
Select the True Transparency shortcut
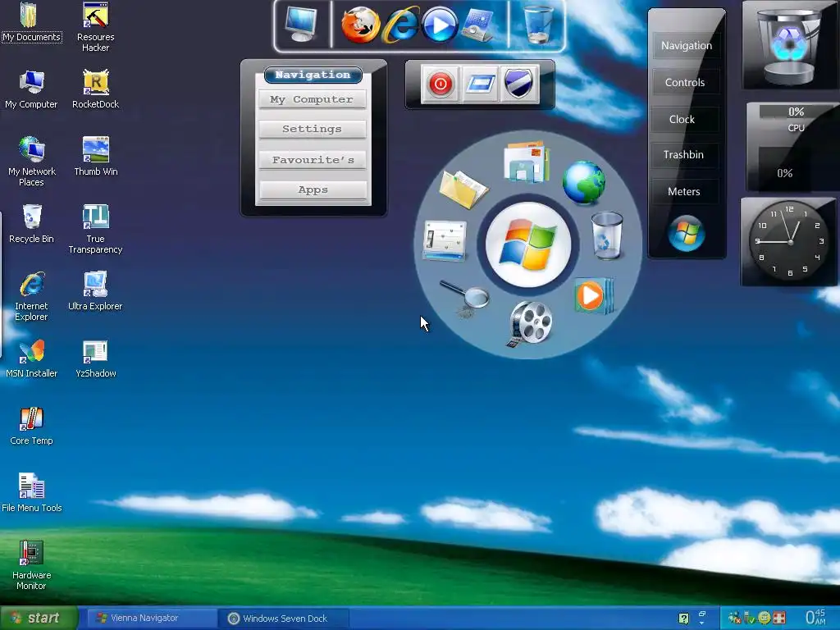click(95, 229)
